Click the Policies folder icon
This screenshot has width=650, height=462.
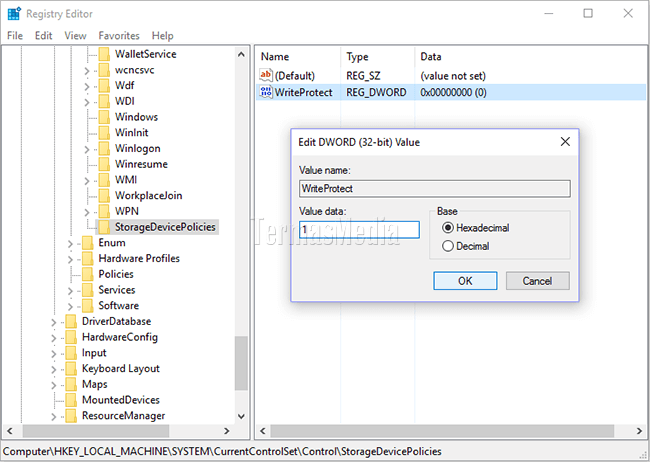pyautogui.click(x=87, y=275)
